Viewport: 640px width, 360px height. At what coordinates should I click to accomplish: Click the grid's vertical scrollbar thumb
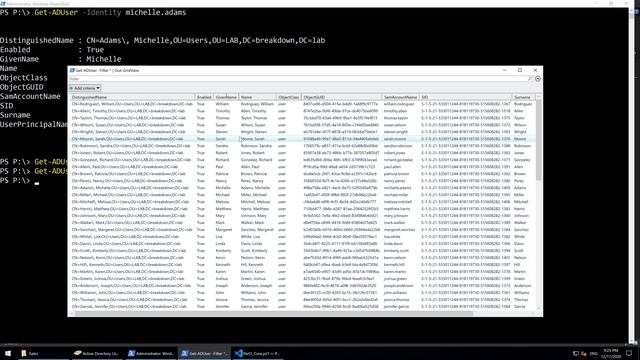coord(538,141)
